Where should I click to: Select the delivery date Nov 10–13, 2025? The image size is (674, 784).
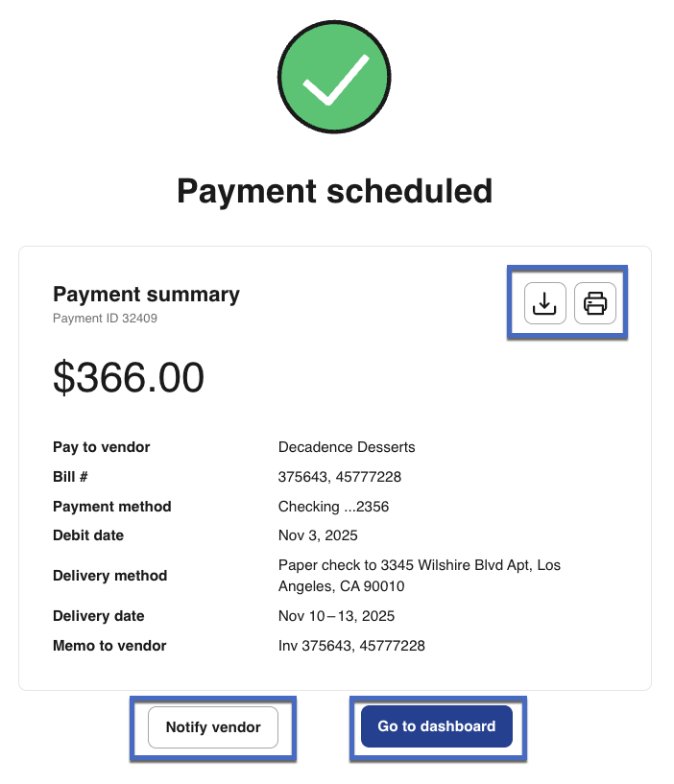[x=336, y=616]
